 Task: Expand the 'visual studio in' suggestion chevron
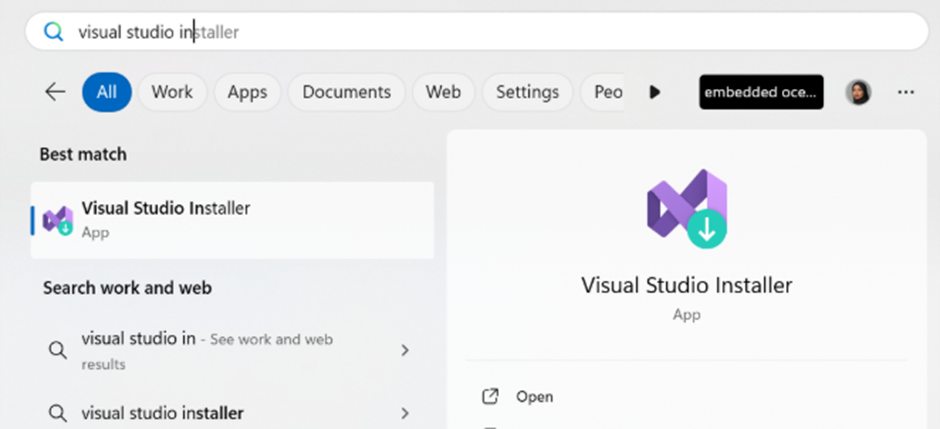tap(405, 350)
